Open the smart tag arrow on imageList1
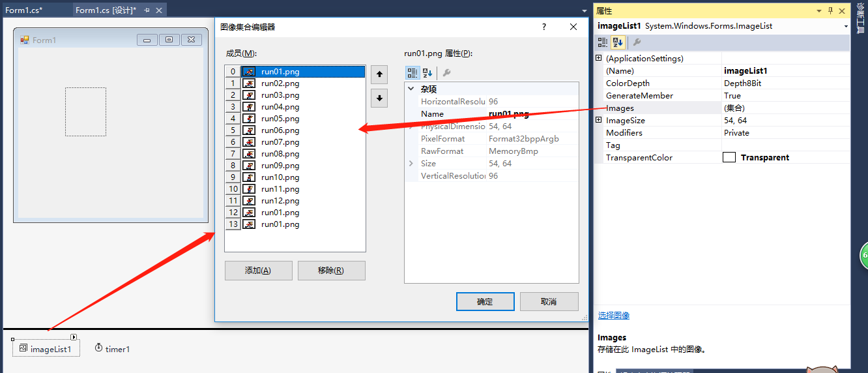This screenshot has height=373, width=868. click(x=74, y=337)
